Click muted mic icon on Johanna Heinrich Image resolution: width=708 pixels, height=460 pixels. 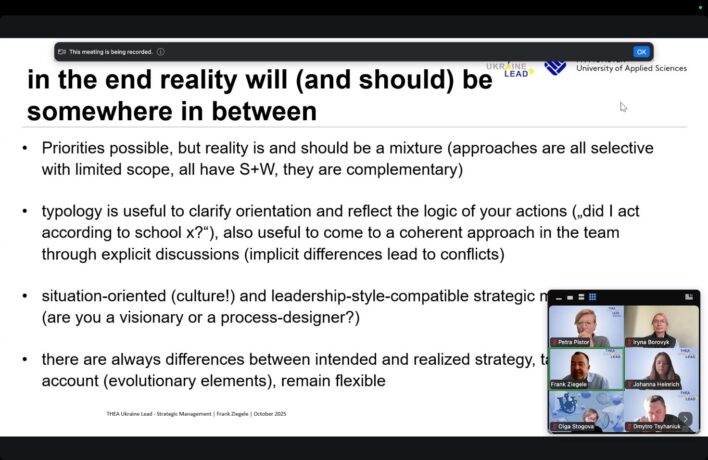631,384
